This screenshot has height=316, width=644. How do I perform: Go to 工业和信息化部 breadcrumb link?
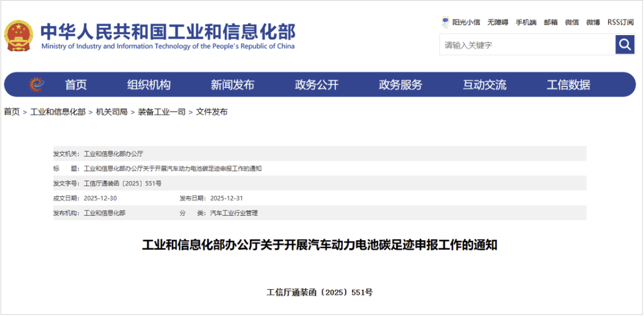point(58,111)
